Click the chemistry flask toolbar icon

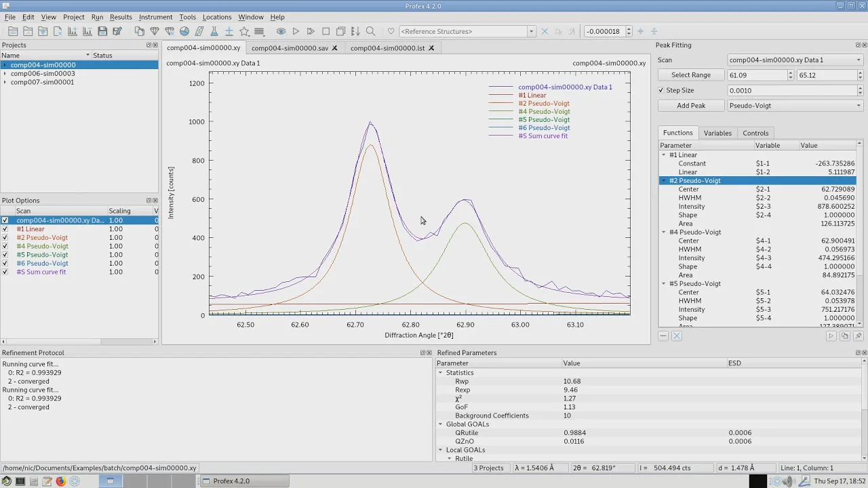214,31
